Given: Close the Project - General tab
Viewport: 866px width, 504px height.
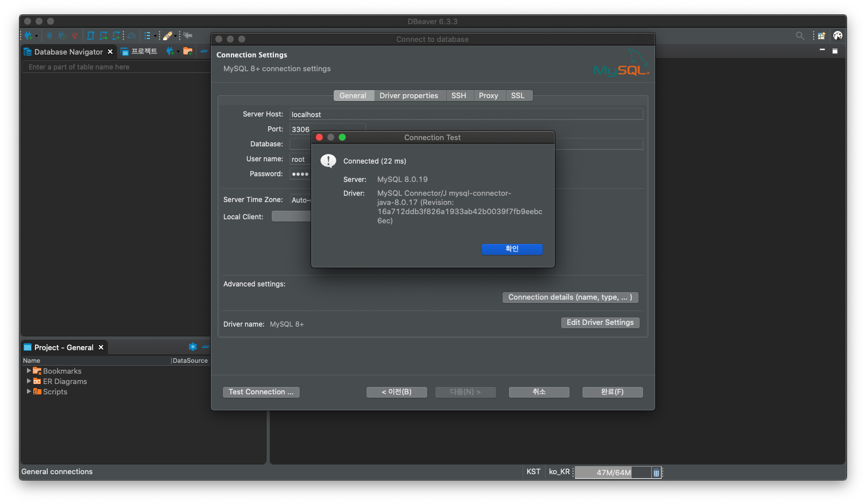Looking at the screenshot, I should (x=101, y=347).
